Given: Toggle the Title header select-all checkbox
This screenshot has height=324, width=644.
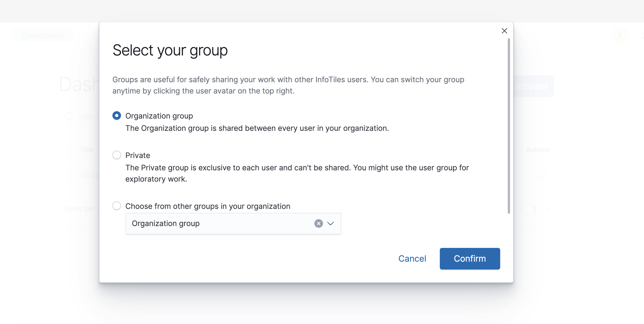Looking at the screenshot, I should (67, 150).
